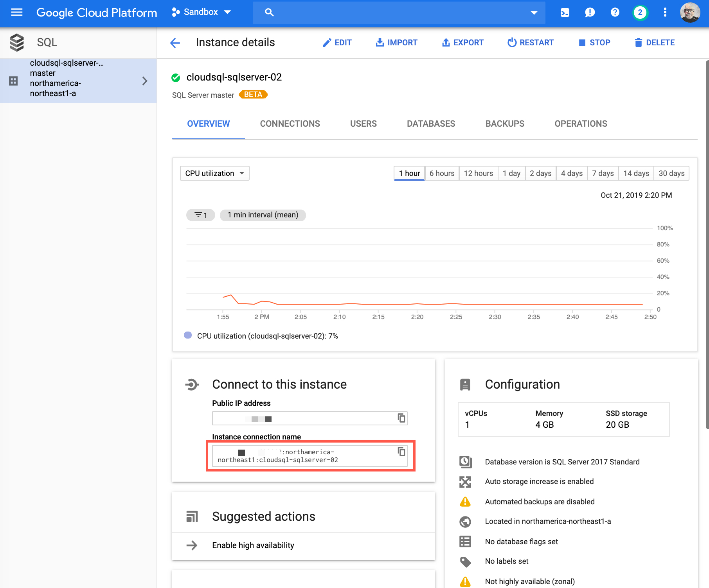Select the 7 days time range
The height and width of the screenshot is (588, 709).
[603, 173]
